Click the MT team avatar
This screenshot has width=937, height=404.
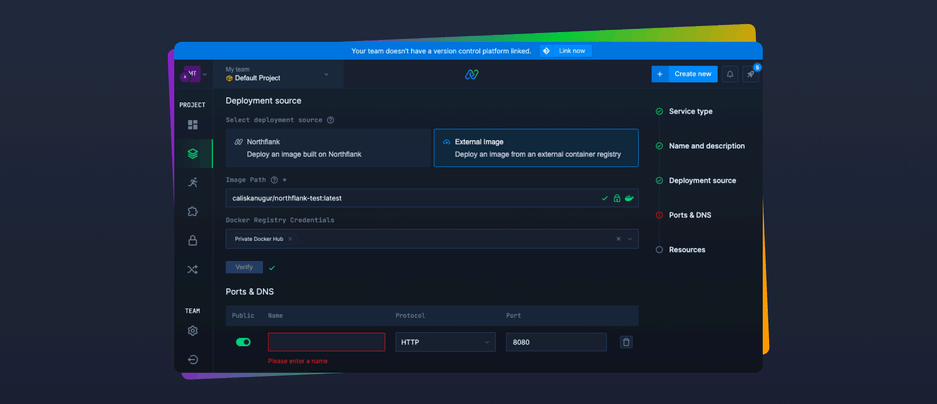(191, 74)
